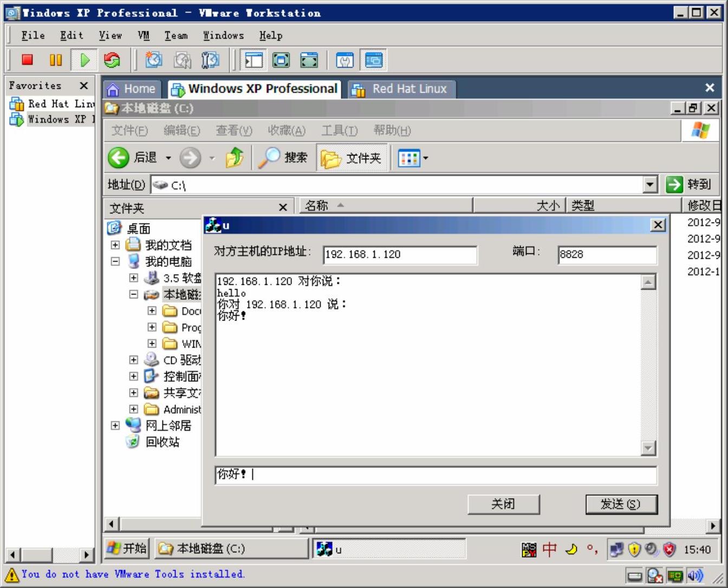The height and width of the screenshot is (588, 728).
Task: Click the console view toolbar icon
Action: click(x=373, y=60)
